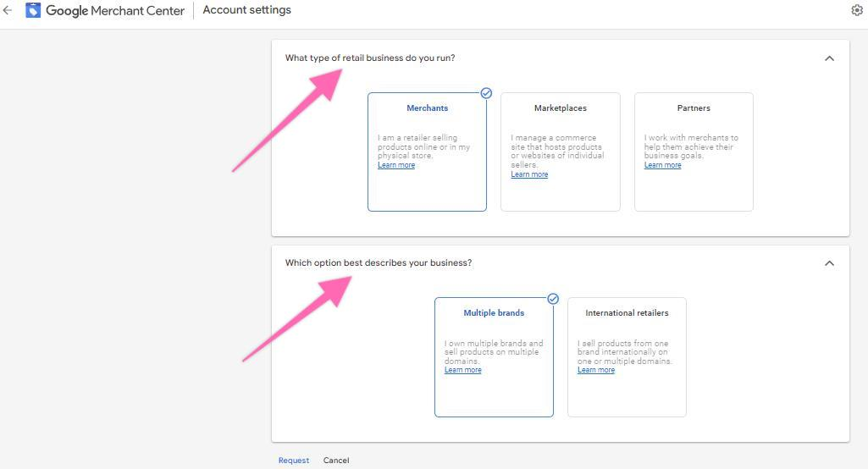Collapse the 'best describes your business' section

pos(829,263)
